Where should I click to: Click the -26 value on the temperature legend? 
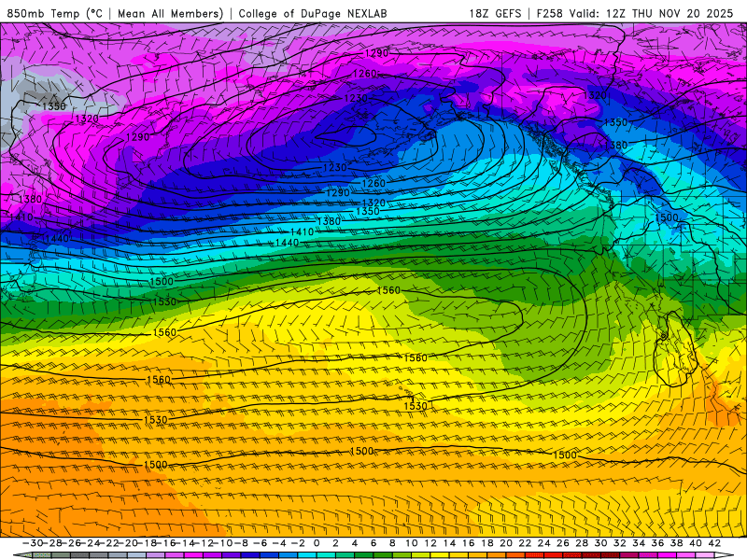coord(72,543)
